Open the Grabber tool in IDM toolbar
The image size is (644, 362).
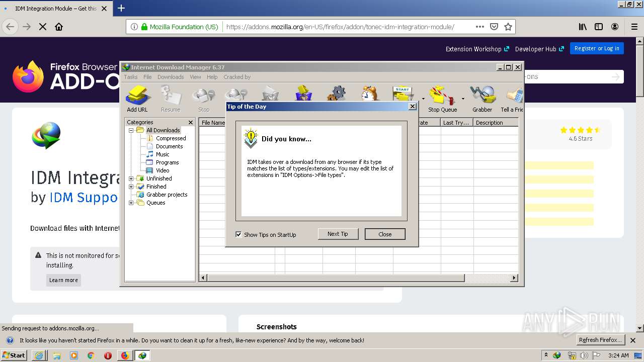(x=482, y=99)
